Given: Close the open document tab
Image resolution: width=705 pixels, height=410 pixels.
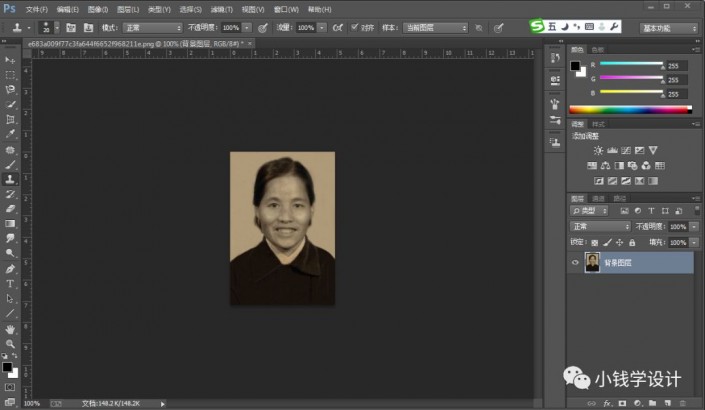Looking at the screenshot, I should pyautogui.click(x=250, y=44).
